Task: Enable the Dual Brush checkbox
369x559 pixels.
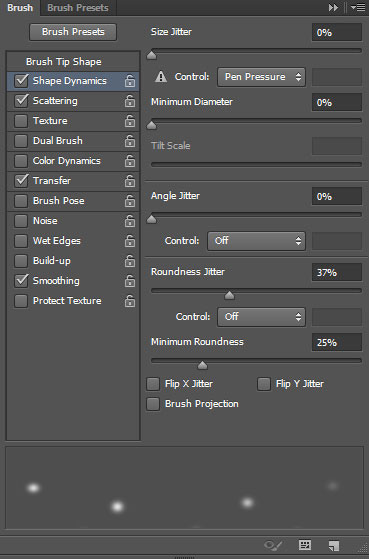Action: point(21,140)
